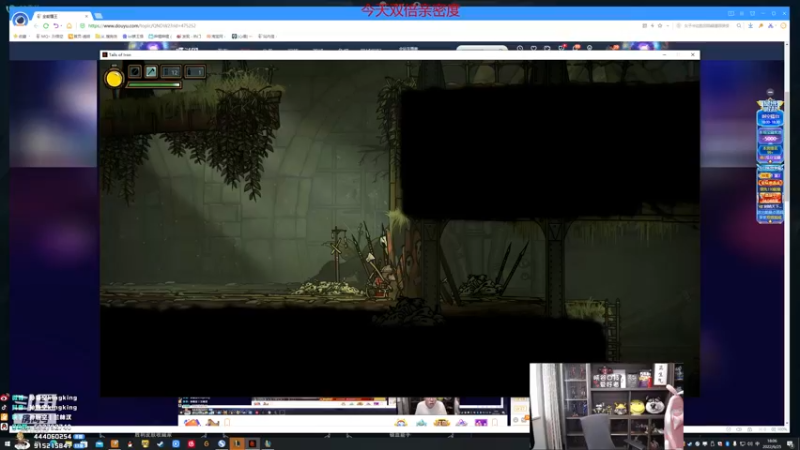Click the webcam feed overlay

(x=606, y=406)
